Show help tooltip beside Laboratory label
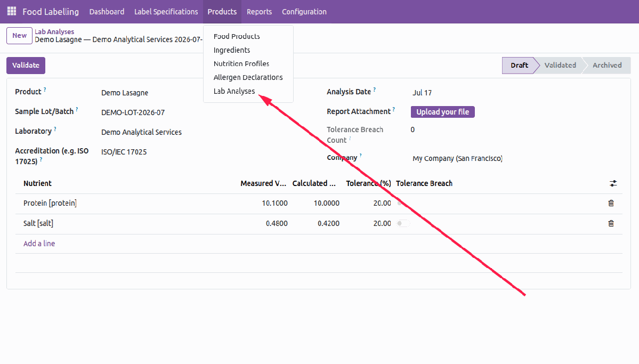 (x=55, y=129)
